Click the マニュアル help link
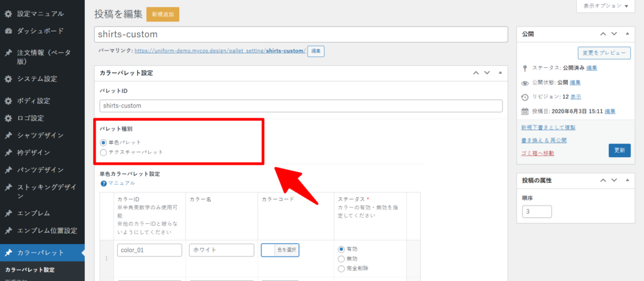Screen dimensions: 644x281 coord(121,183)
